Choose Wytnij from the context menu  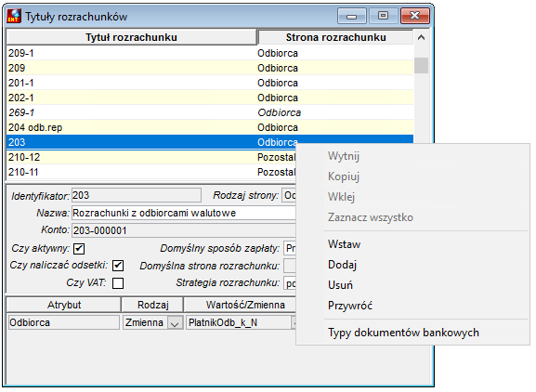[x=344, y=156]
